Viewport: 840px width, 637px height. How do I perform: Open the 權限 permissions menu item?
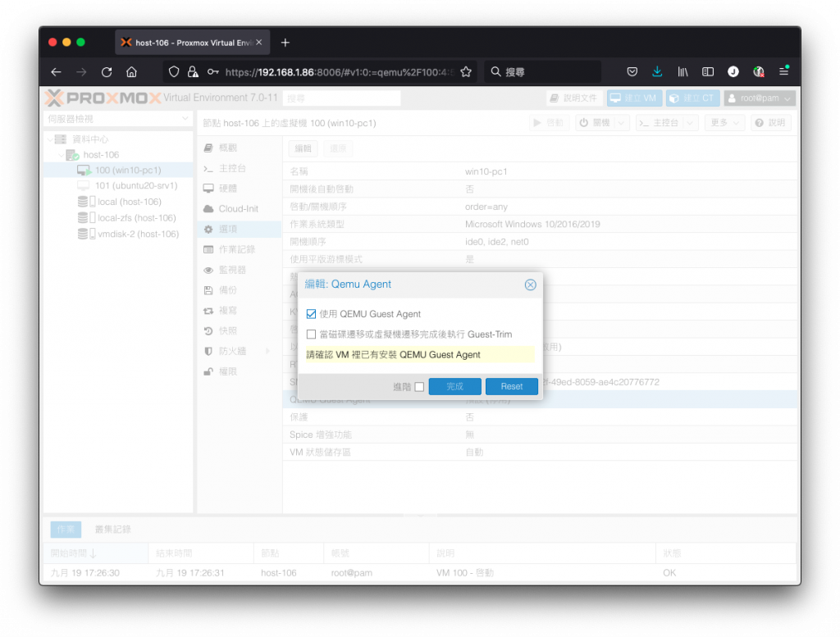point(239,371)
